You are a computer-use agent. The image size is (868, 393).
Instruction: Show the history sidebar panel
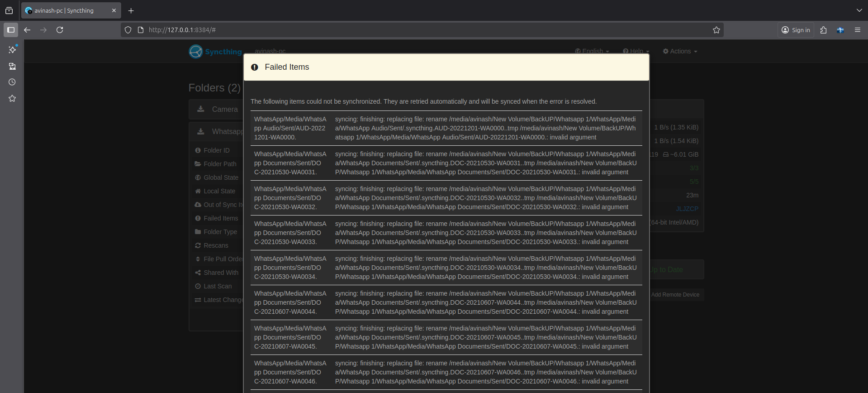tap(12, 82)
